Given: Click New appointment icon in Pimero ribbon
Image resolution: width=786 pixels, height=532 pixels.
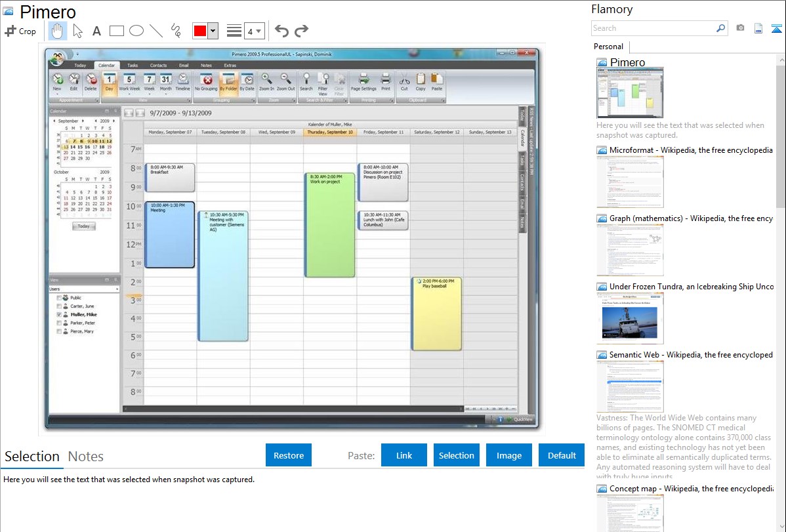Looking at the screenshot, I should click(57, 83).
